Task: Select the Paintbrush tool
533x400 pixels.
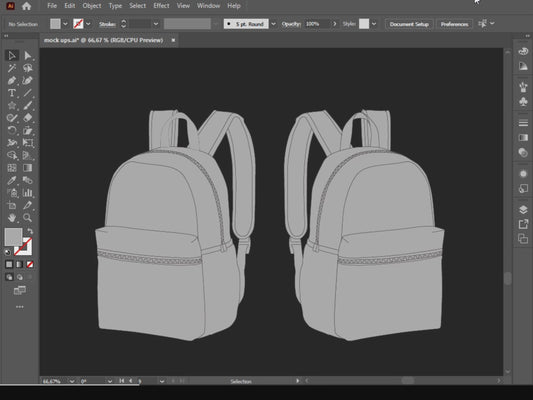Action: 28,105
